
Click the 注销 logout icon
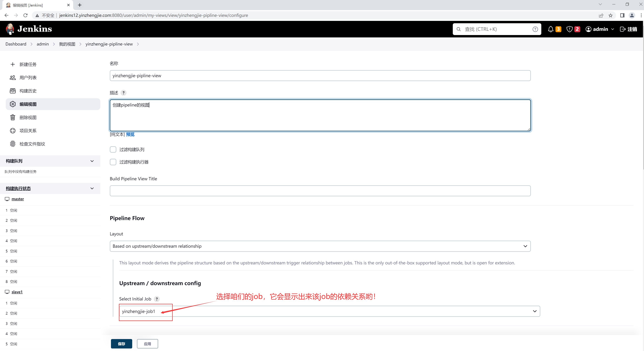(623, 29)
